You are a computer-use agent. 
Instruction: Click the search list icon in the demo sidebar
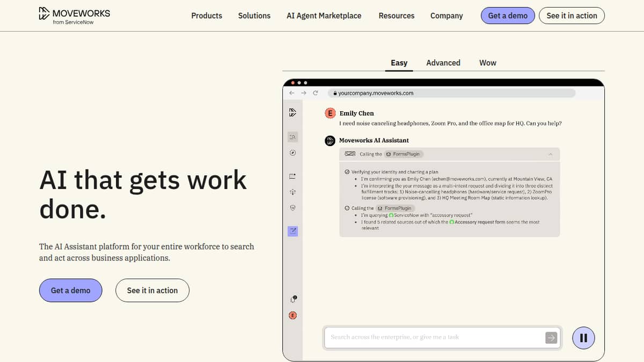click(x=292, y=137)
